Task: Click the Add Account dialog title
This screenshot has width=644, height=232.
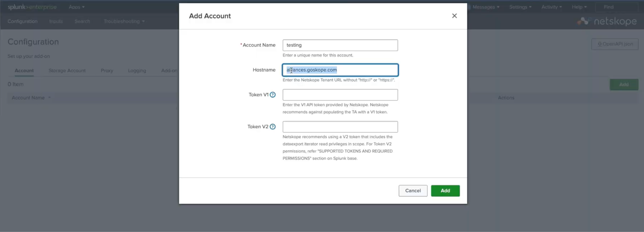Action: [210, 16]
